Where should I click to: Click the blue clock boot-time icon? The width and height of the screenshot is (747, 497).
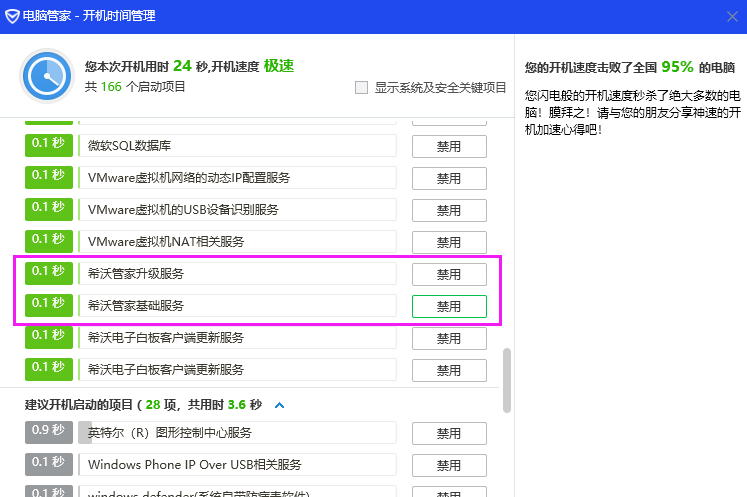coord(45,76)
